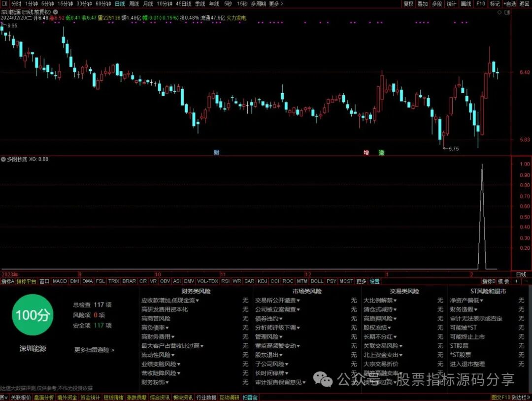532x401 pixels.
Task: Open 多股 multi-stock view
Action: point(436,4)
